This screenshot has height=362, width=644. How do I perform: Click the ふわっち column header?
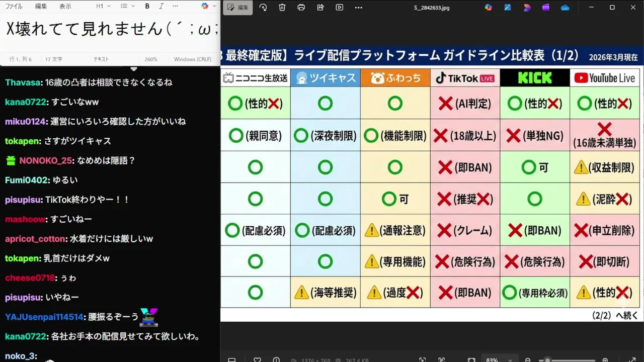tap(395, 78)
